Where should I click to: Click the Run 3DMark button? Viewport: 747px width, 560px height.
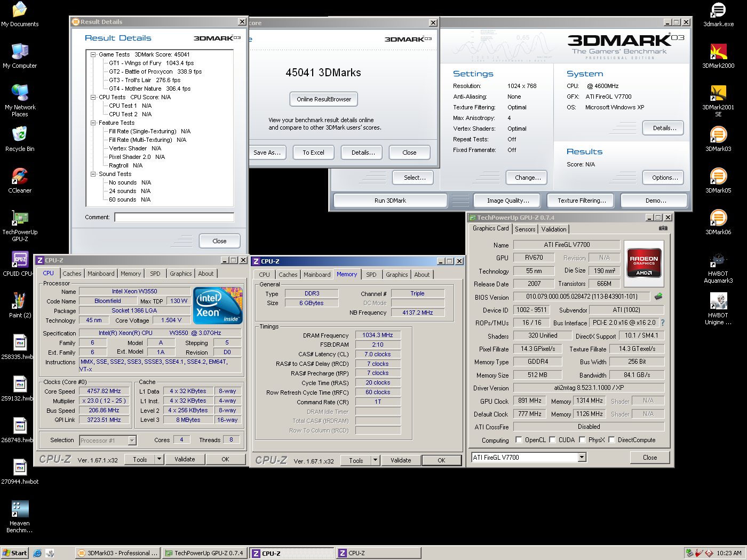tap(390, 201)
